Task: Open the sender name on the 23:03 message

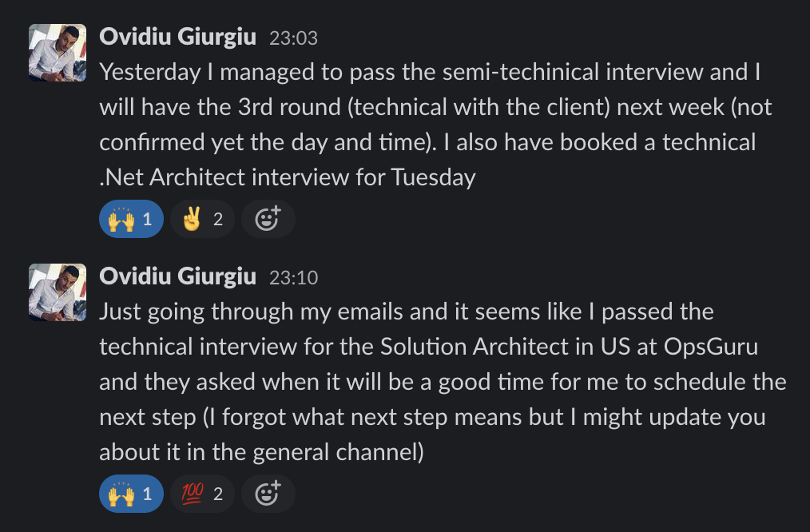Action: click(x=177, y=37)
